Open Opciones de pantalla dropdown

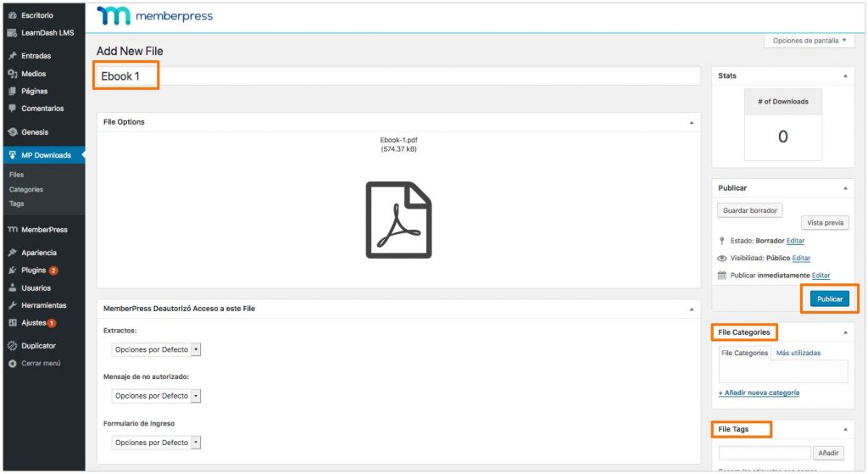coord(810,41)
